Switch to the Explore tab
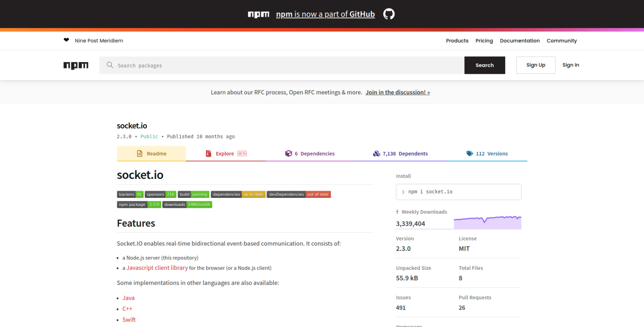 [226, 153]
